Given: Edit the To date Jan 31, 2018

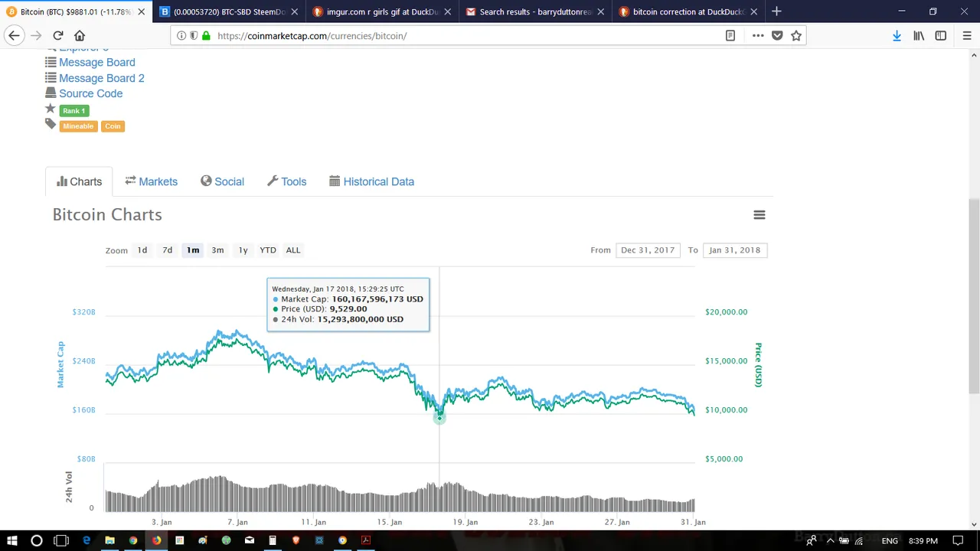Looking at the screenshot, I should (734, 250).
